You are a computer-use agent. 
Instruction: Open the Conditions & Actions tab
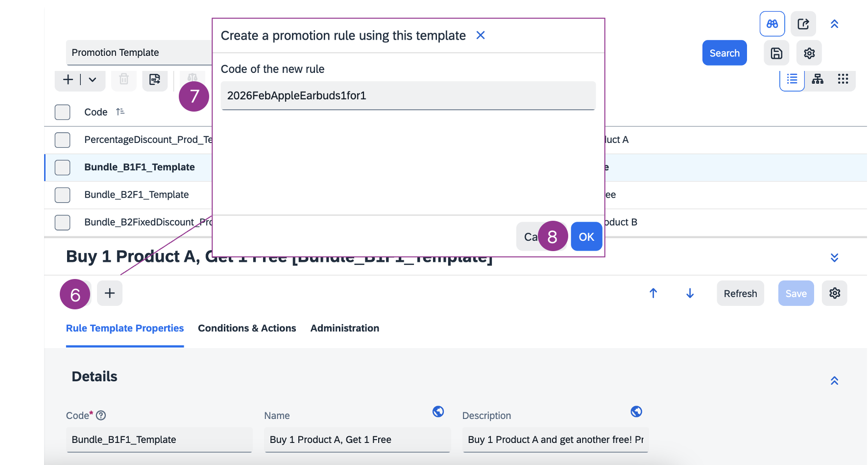tap(247, 328)
